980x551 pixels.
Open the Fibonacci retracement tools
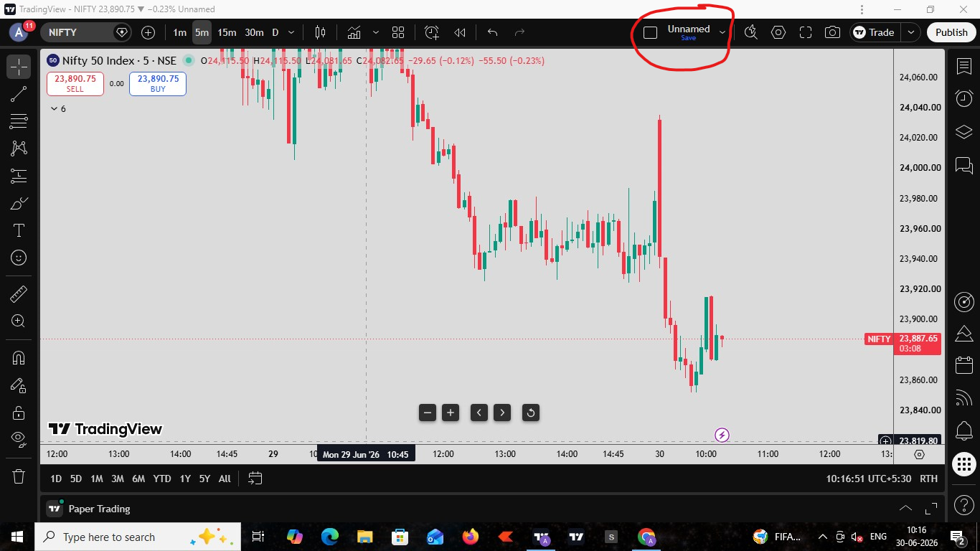click(x=19, y=121)
